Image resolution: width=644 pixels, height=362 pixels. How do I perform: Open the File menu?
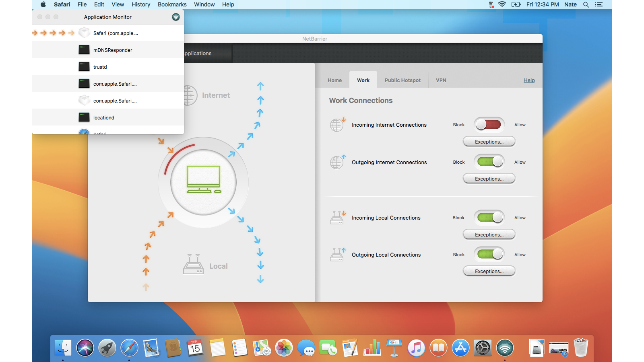82,4
